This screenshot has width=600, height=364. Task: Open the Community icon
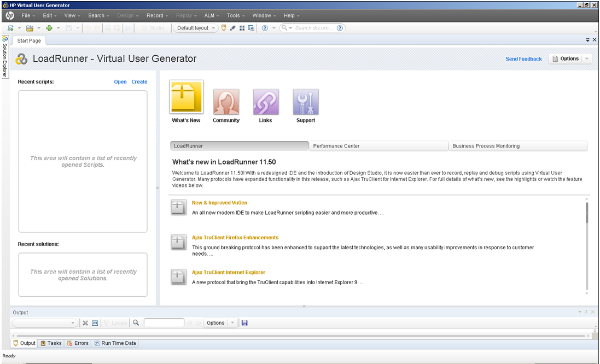226,102
